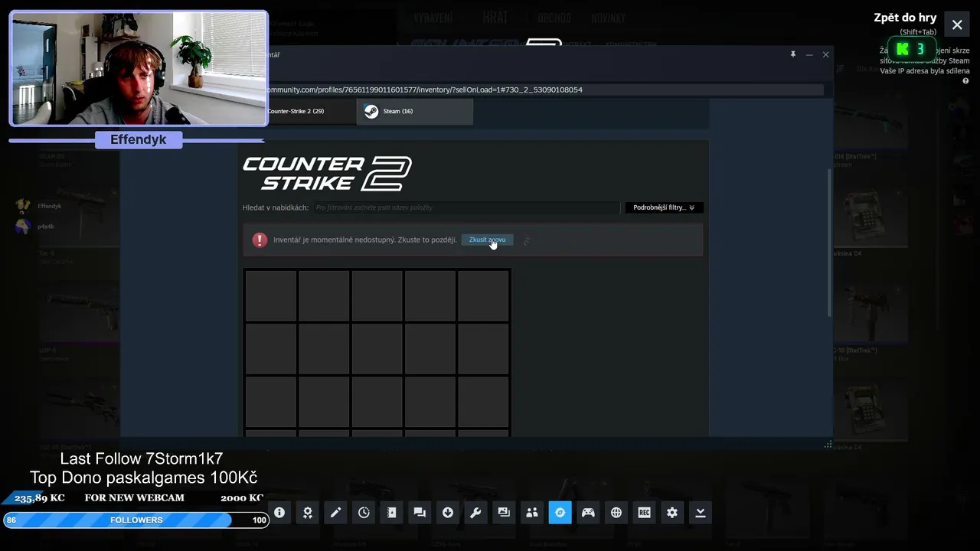Collapse overlay toolbar with down-arrow icon
This screenshot has width=980, height=551.
coord(700,513)
